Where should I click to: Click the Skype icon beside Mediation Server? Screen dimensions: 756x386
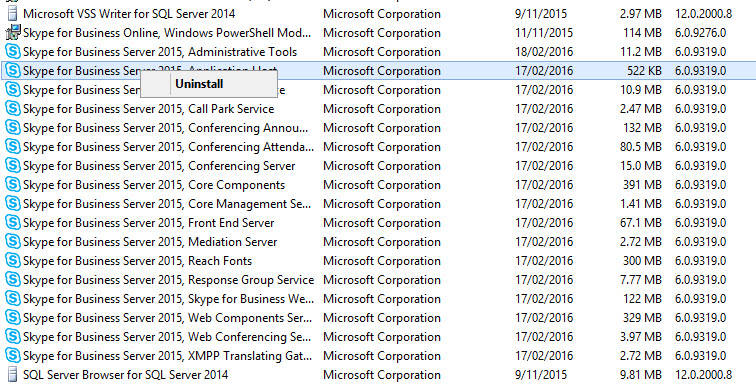13,242
